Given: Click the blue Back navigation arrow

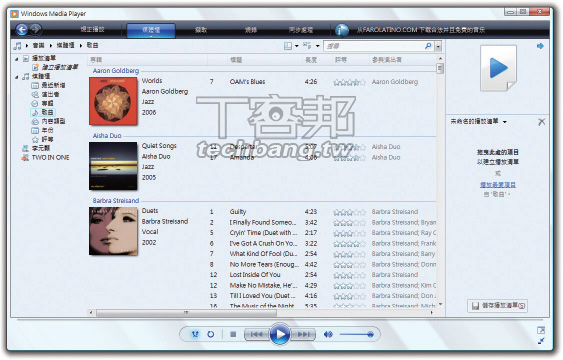Looking at the screenshot, I should [x=22, y=29].
